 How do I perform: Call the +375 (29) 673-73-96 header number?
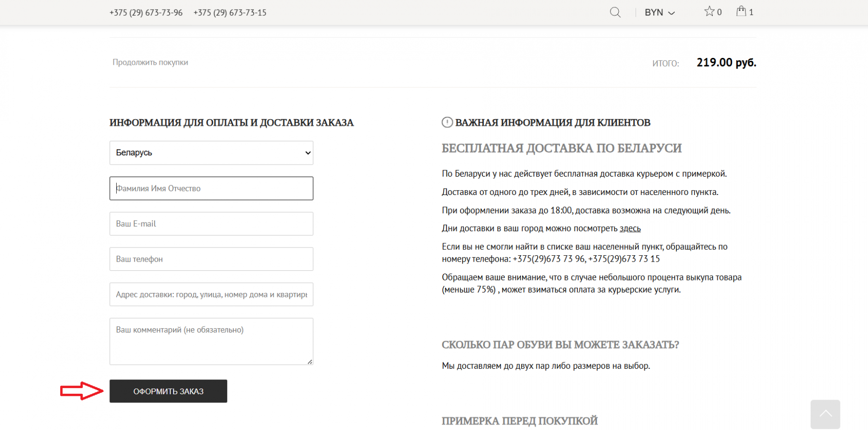click(146, 13)
